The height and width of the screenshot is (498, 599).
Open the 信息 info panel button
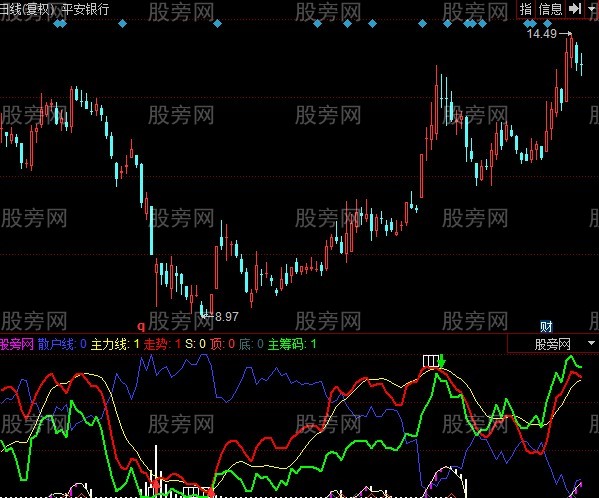(550, 9)
